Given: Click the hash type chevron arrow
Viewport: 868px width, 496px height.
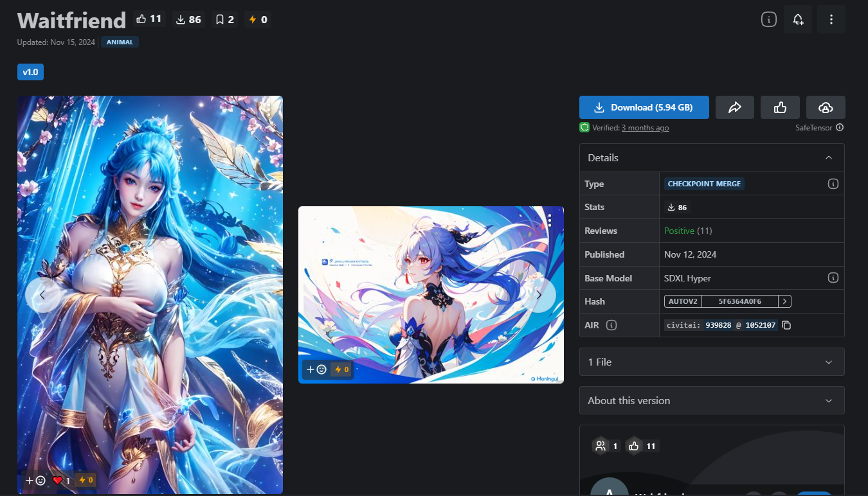Looking at the screenshot, I should 784,301.
